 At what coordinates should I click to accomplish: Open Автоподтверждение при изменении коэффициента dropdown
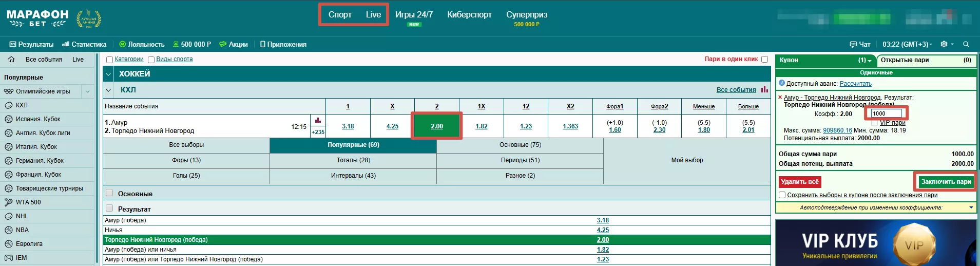[x=971, y=207]
